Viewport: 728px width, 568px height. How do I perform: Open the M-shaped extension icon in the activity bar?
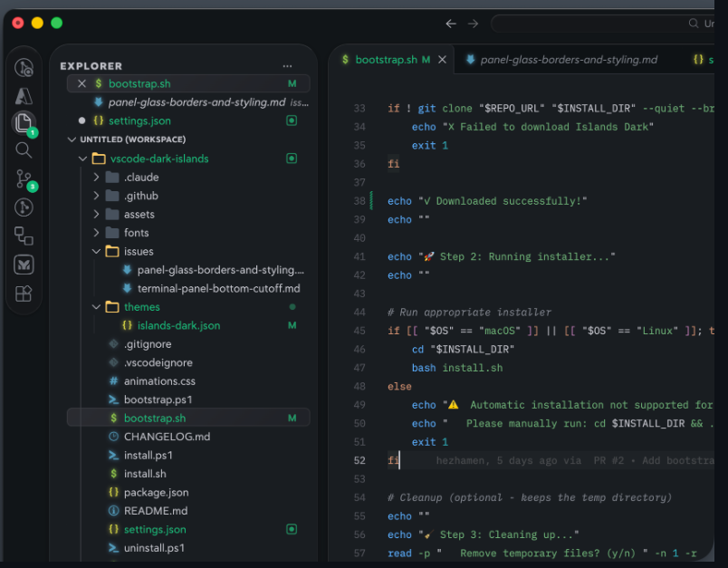(24, 265)
